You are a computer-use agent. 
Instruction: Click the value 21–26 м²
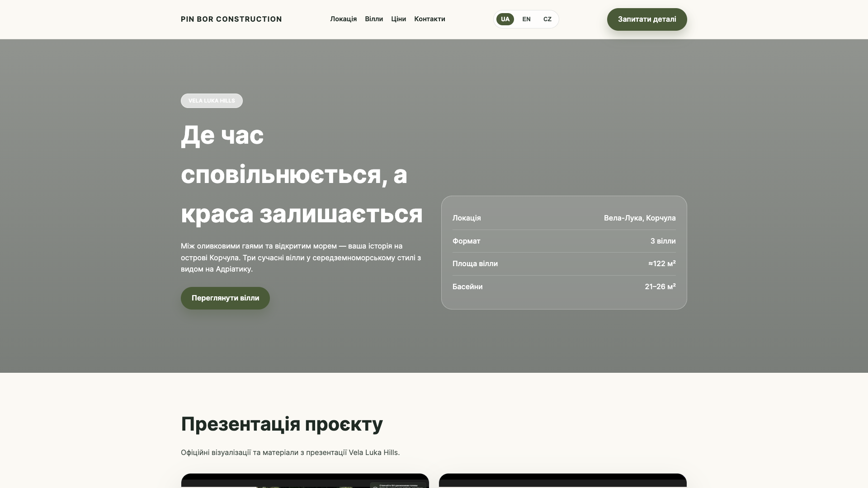click(x=660, y=286)
